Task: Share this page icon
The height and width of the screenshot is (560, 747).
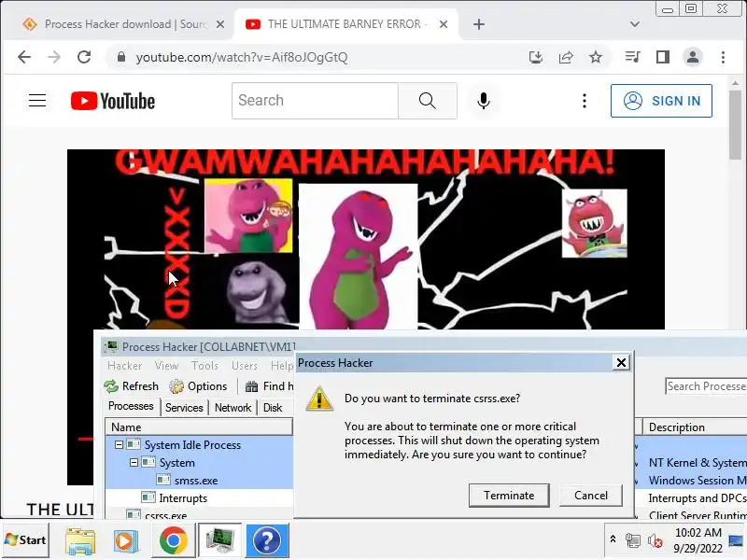Action: pos(566,57)
